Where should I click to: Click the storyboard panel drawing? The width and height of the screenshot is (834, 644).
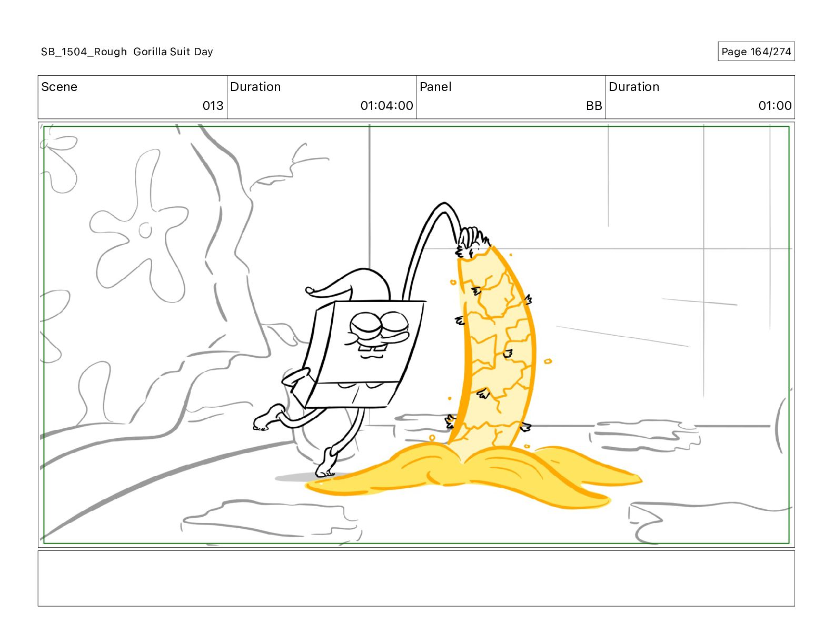[x=416, y=335]
